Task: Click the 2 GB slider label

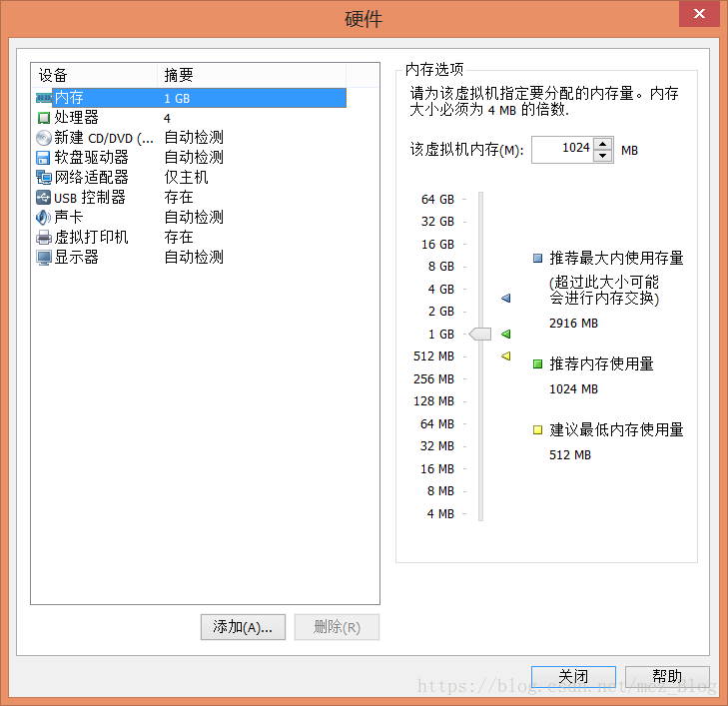Action: tap(441, 311)
